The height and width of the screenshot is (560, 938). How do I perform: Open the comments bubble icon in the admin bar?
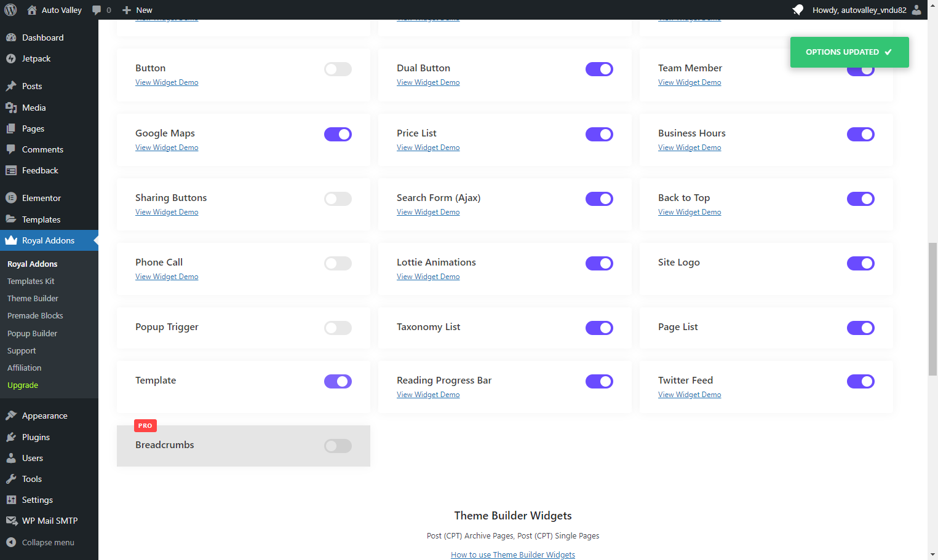click(97, 10)
